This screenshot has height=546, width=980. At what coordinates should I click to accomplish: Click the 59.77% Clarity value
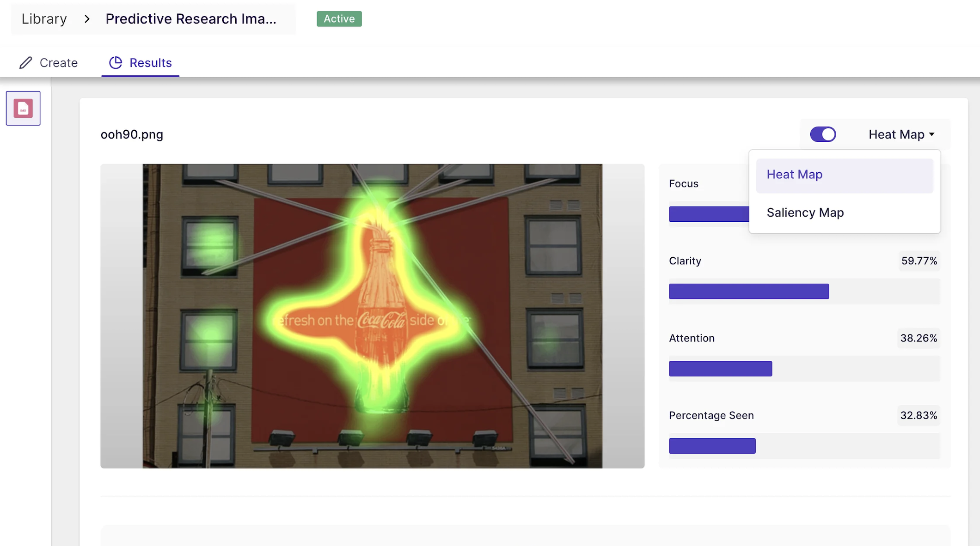919,261
